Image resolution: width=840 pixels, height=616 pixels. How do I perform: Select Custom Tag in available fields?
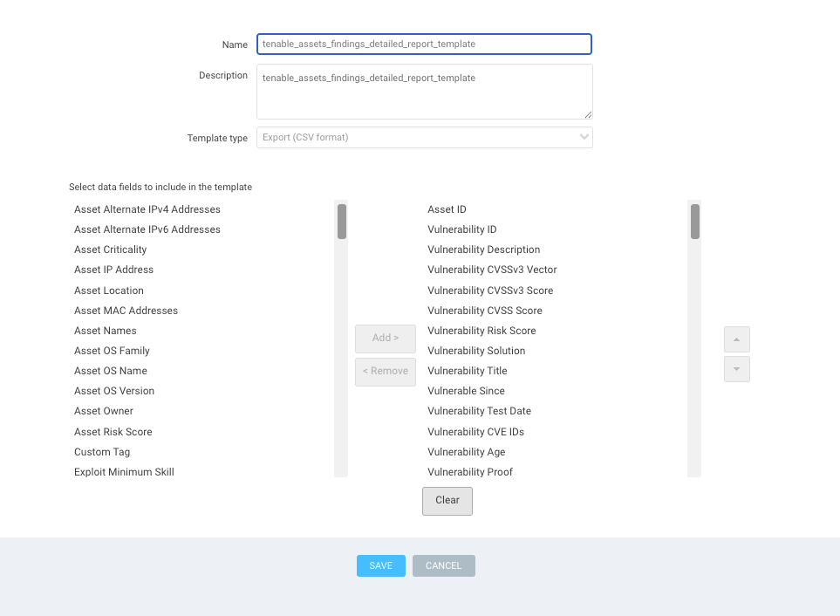(x=102, y=452)
